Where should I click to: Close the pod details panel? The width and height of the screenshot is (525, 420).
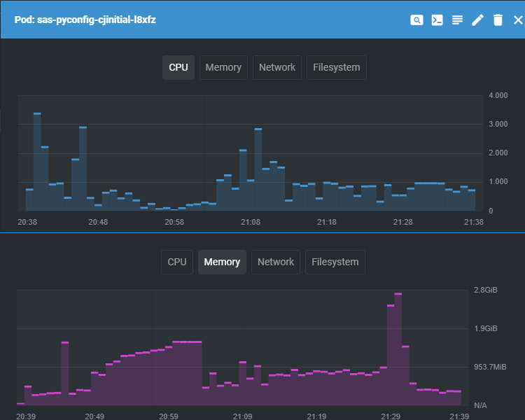518,20
